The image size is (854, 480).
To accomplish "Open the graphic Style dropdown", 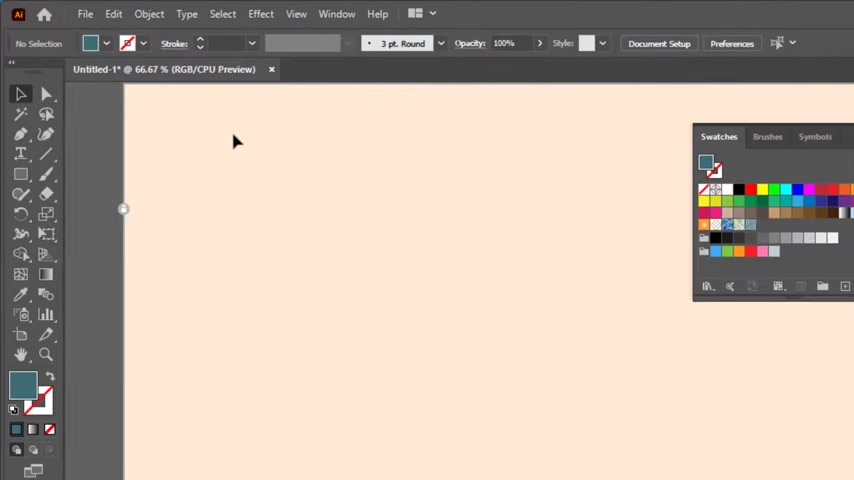I will (602, 43).
